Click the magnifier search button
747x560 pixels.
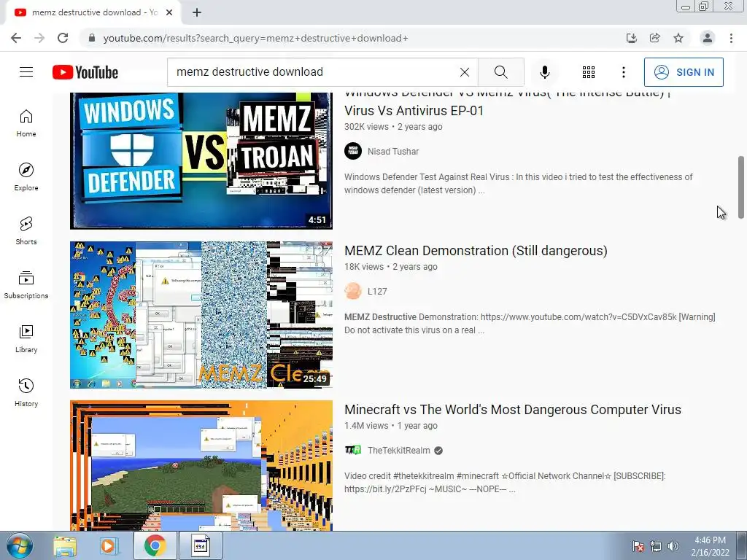click(500, 72)
